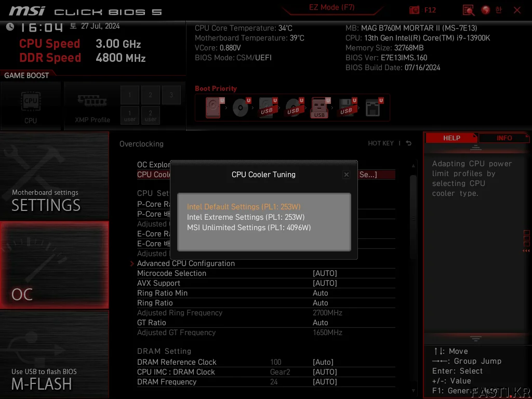Select first hard disk boot device icon
Image resolution: width=532 pixels, height=399 pixels.
point(215,107)
